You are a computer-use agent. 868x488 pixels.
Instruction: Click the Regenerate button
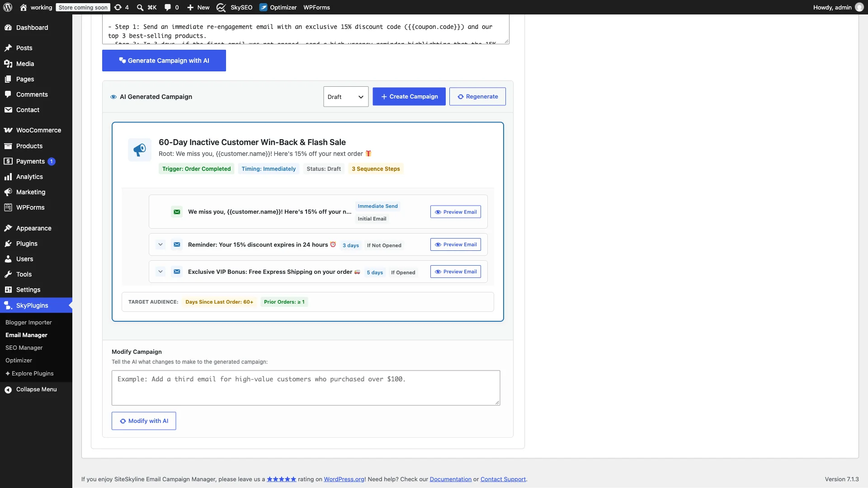pyautogui.click(x=477, y=97)
